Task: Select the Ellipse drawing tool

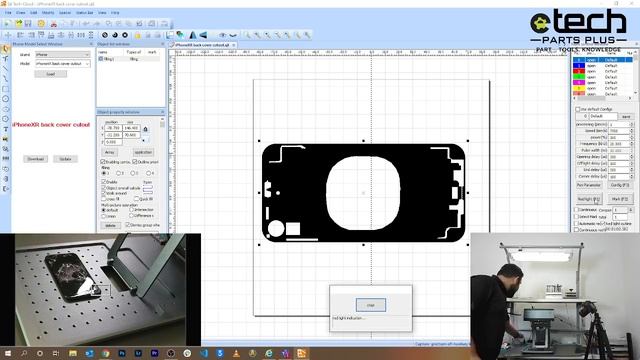Action: coord(5,109)
